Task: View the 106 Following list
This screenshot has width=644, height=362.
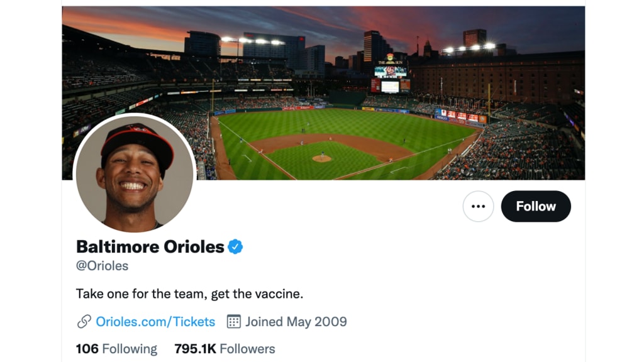Action: point(117,349)
